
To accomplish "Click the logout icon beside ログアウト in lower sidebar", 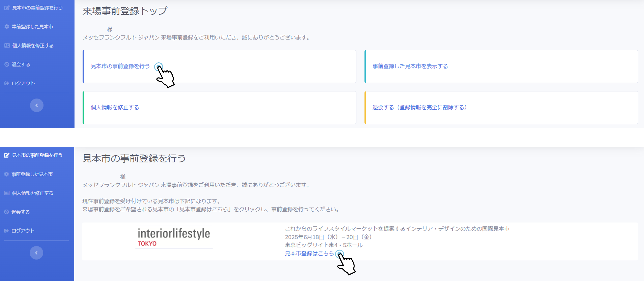I will click(x=6, y=231).
